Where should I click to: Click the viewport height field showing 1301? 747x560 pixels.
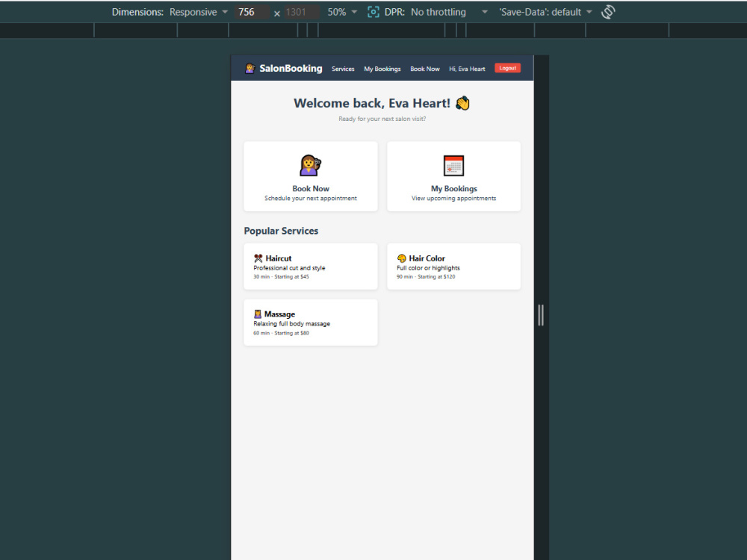tap(302, 13)
